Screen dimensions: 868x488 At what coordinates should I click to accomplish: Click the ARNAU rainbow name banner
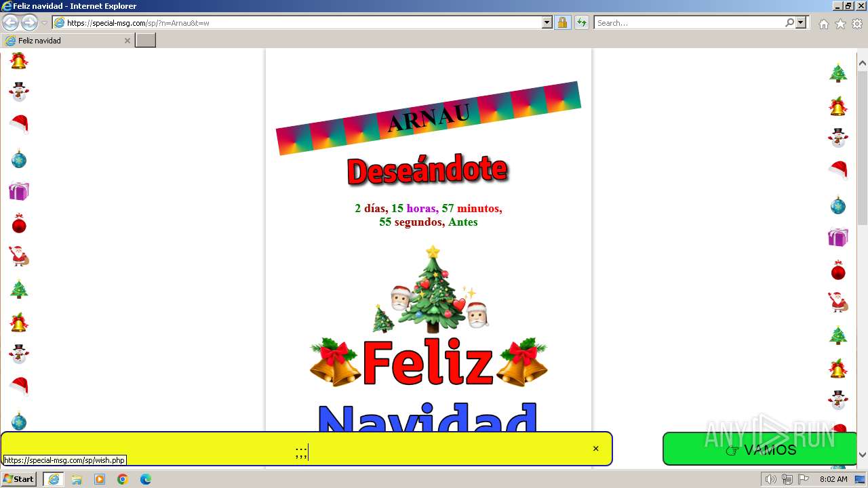pyautogui.click(x=429, y=118)
